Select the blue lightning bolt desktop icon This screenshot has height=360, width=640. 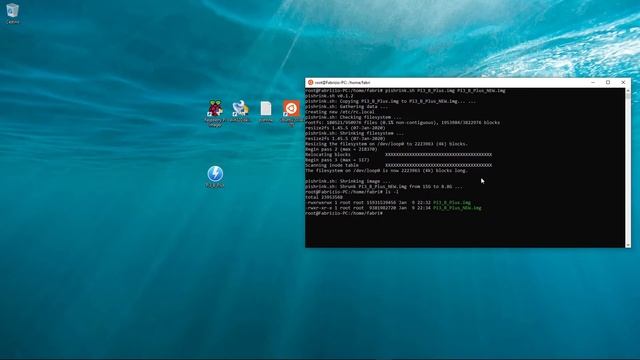point(215,176)
